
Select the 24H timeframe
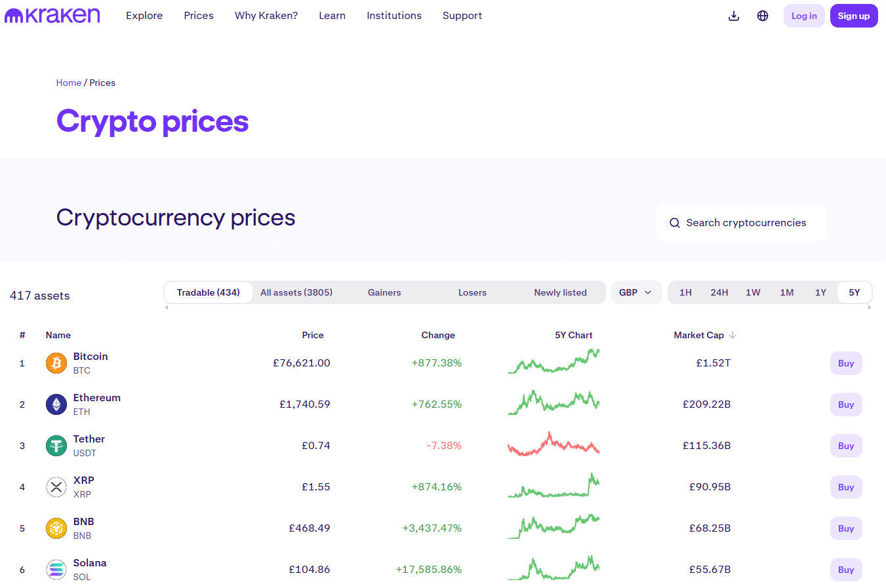tap(719, 292)
